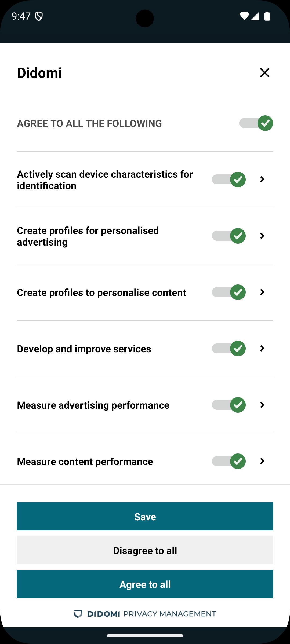Open personalise content details arrow
The height and width of the screenshot is (644, 290).
tap(262, 292)
